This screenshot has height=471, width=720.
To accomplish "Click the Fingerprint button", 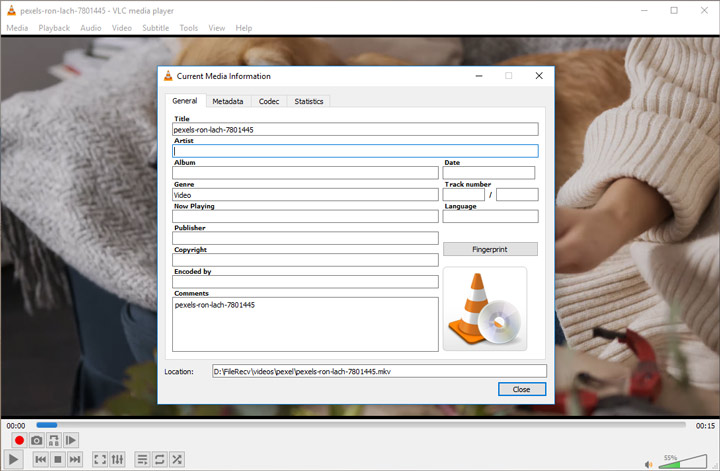I will click(x=490, y=249).
